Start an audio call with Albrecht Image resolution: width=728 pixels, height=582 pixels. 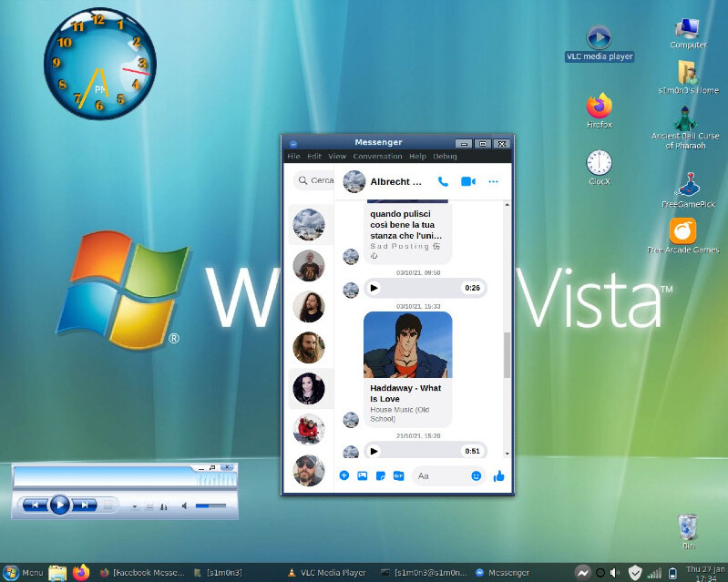coord(443,181)
